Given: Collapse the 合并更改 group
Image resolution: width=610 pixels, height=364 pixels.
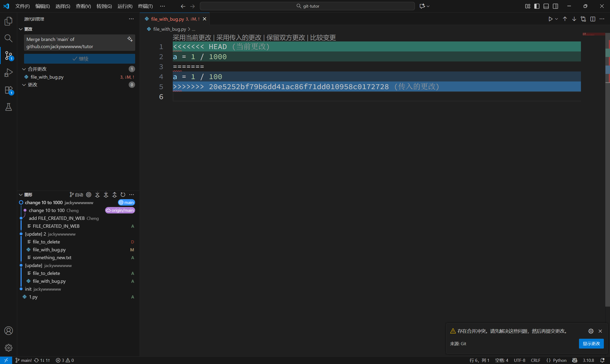Looking at the screenshot, I should 24,69.
